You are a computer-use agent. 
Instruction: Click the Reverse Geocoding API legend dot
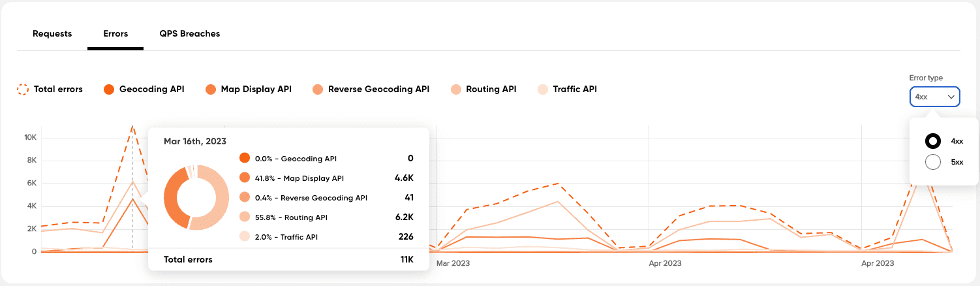pyautogui.click(x=318, y=89)
